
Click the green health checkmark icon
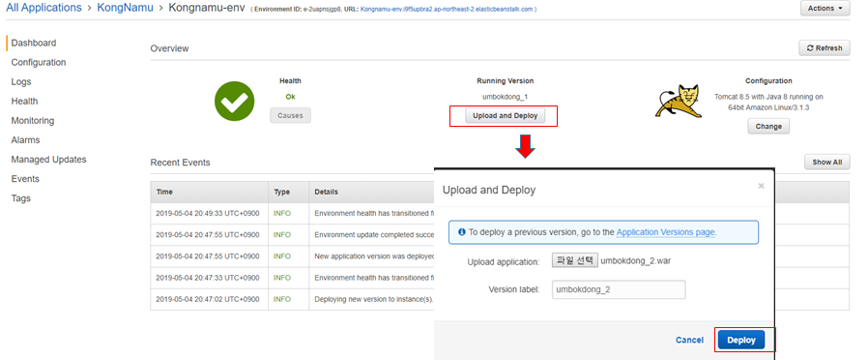[x=234, y=102]
